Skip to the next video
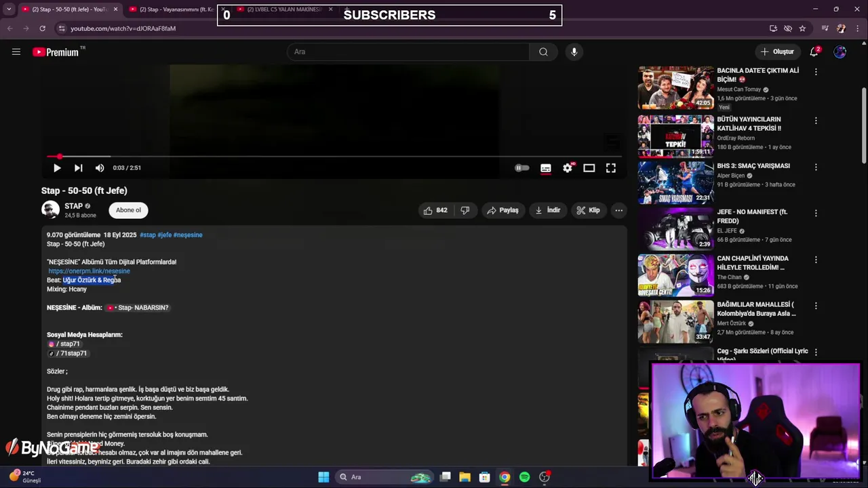 point(79,168)
